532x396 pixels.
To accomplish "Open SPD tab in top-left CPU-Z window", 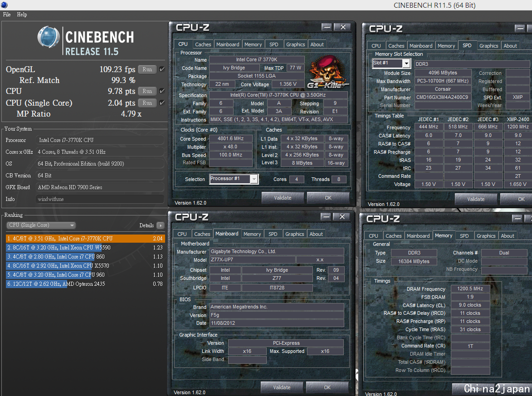I will point(274,44).
